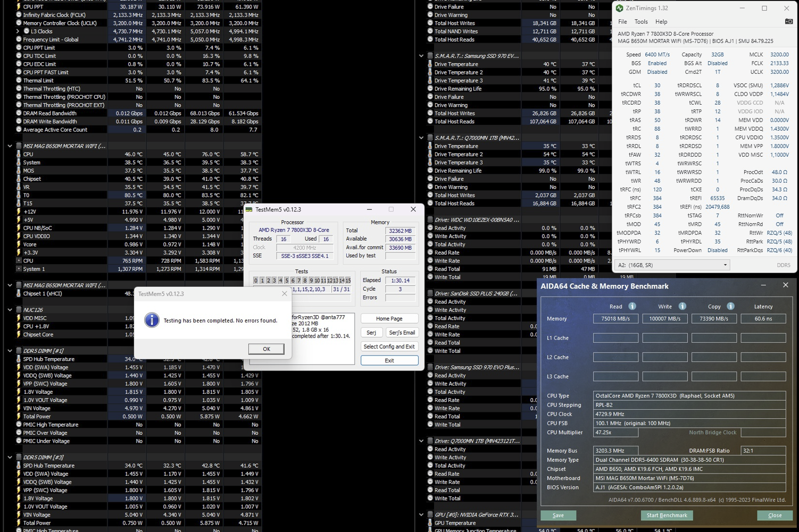
Task: Click the green ZenTimings logo in title bar
Action: (619, 9)
